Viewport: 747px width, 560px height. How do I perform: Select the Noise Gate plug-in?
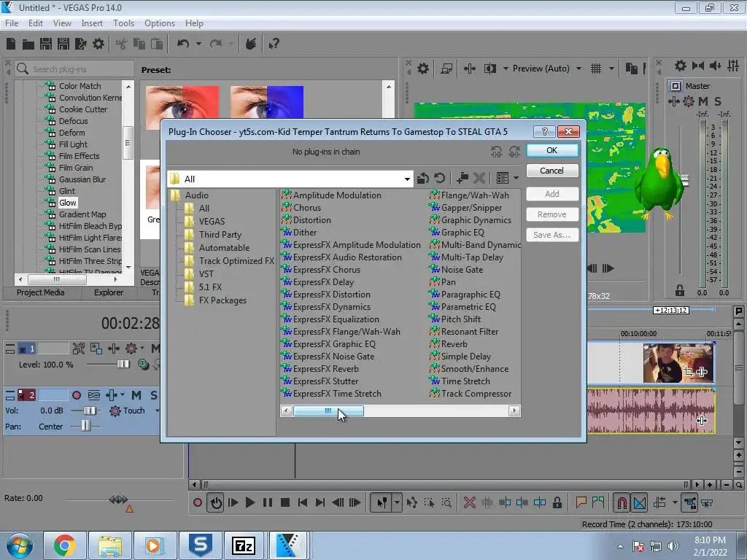click(x=462, y=270)
